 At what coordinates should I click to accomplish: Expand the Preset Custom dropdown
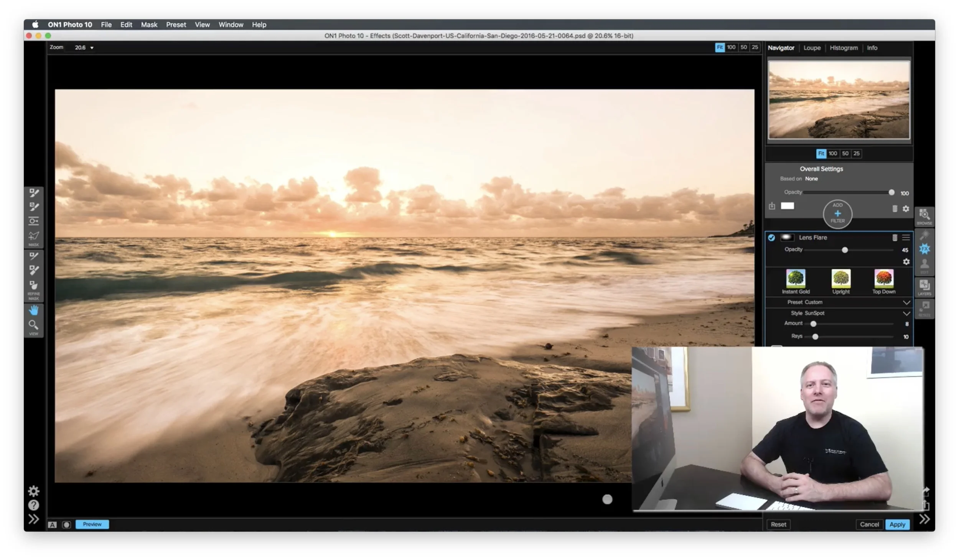906,302
